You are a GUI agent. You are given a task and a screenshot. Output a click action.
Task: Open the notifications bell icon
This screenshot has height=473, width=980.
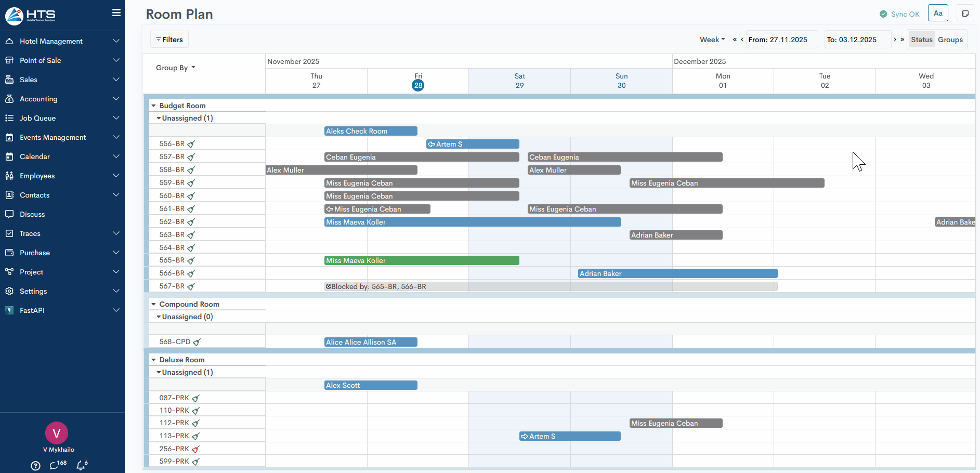[81, 466]
